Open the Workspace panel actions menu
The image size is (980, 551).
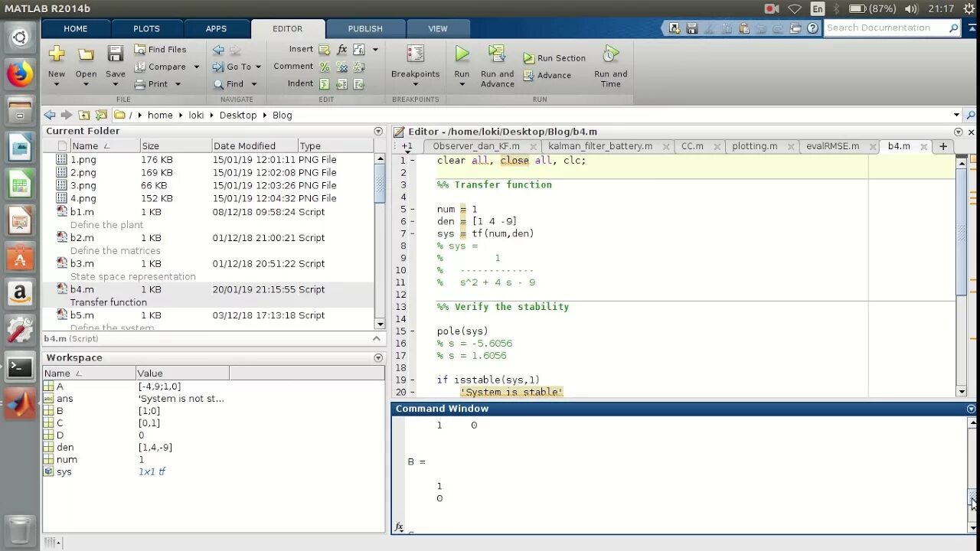point(378,358)
